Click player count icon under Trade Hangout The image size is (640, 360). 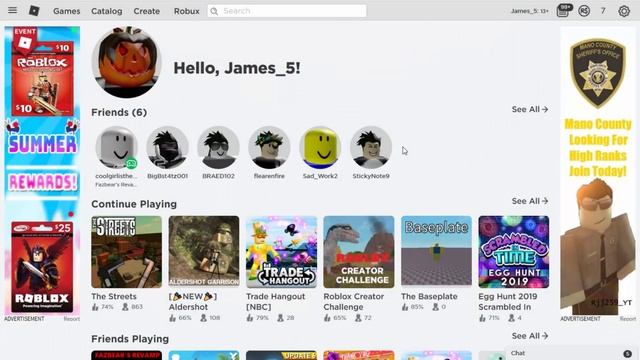[280, 318]
